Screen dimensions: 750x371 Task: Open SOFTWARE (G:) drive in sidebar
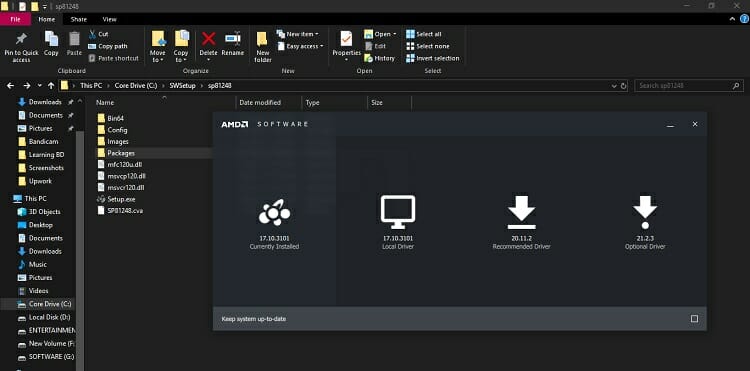point(51,357)
